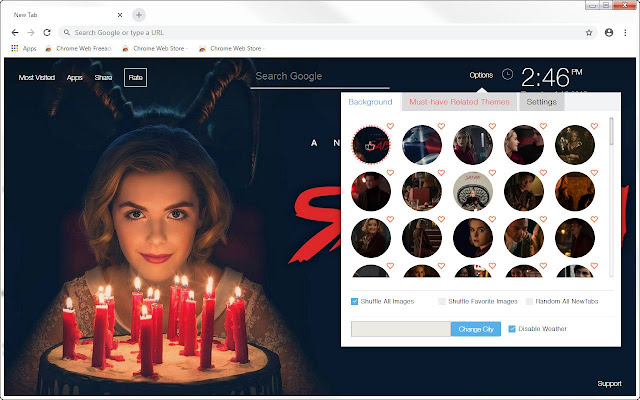Favorite second row, fifth thumbnail heart
Viewport: 640px width, 400px height.
coord(594,173)
